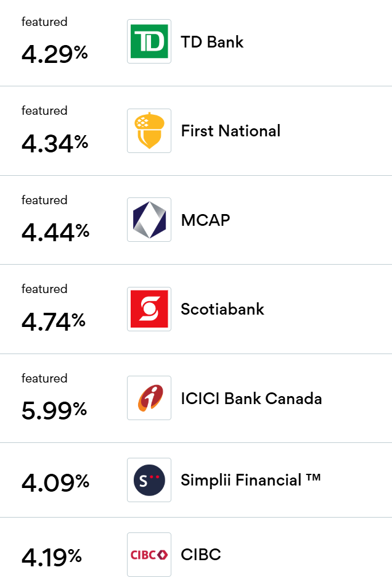Click the MCAP lender name

point(205,220)
